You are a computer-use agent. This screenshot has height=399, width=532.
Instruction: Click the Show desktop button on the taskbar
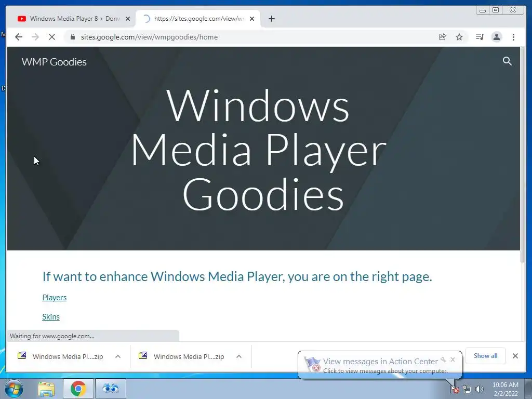528,389
